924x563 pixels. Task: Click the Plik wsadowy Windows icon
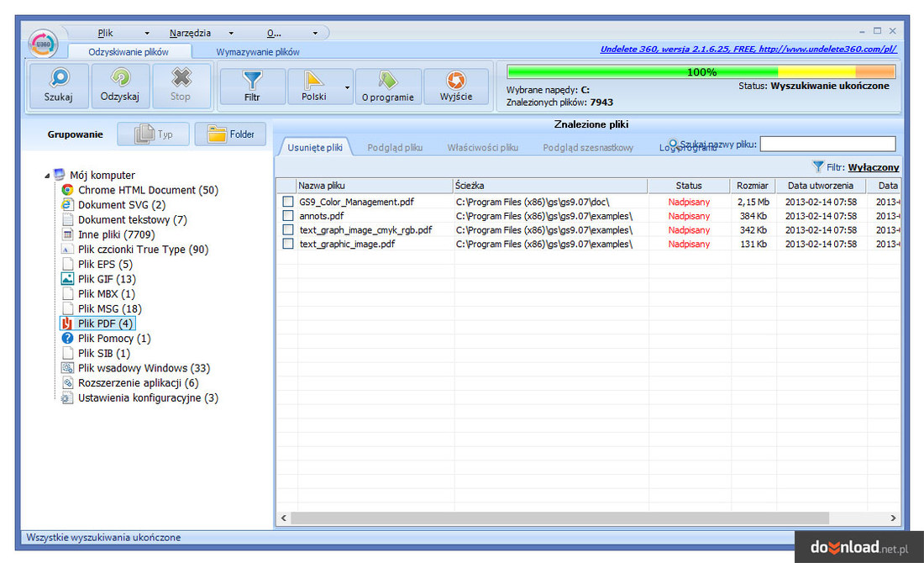[68, 368]
